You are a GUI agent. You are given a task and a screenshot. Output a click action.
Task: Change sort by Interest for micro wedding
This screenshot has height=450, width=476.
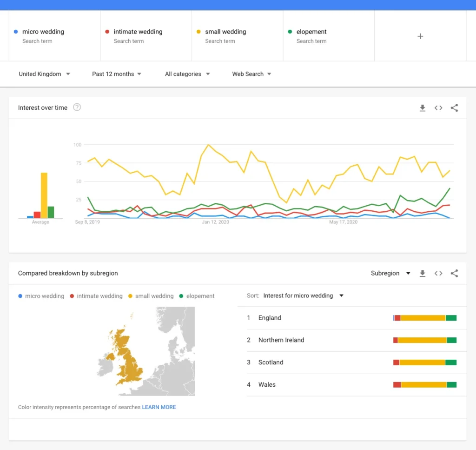(303, 296)
